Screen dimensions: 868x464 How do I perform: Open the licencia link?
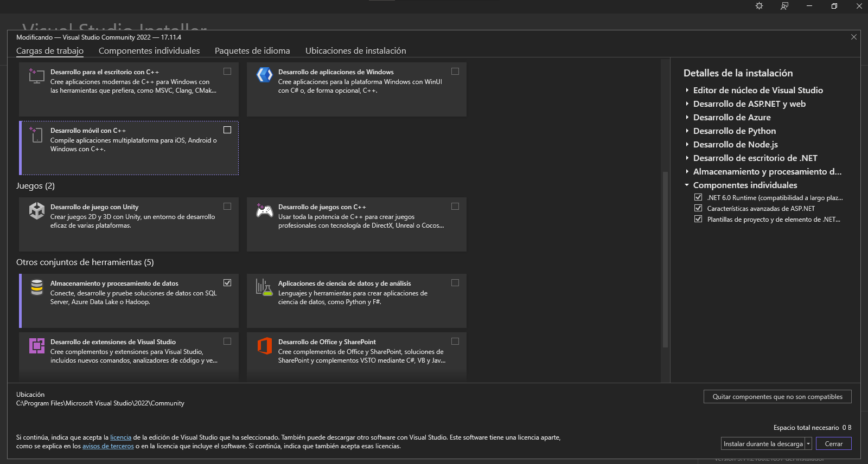120,437
